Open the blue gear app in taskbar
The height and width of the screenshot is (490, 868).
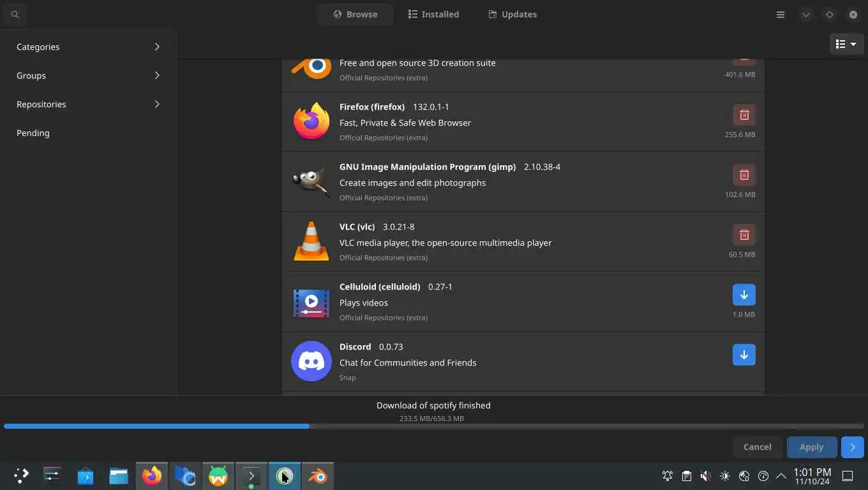(x=185, y=475)
